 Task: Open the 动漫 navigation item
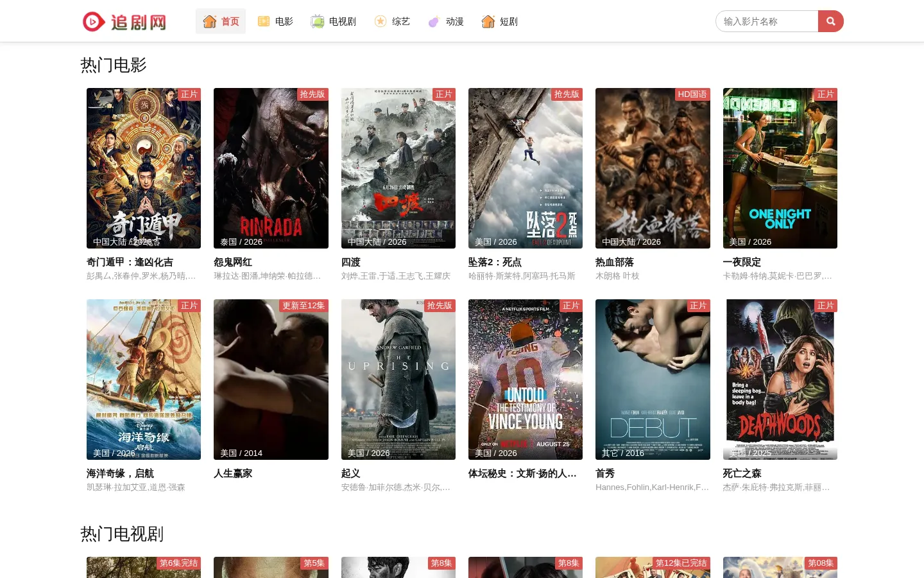(x=445, y=21)
